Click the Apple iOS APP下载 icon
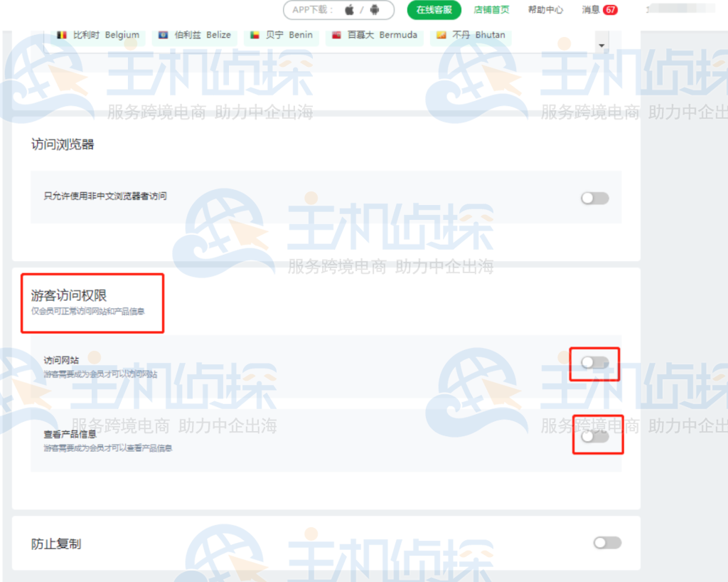Screen dimensions: 728x582 (x=348, y=10)
